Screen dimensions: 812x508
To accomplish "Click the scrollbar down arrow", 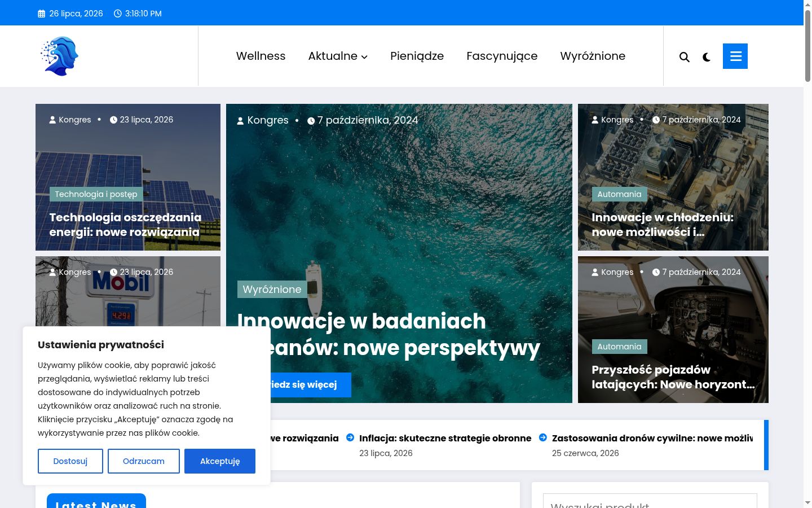I will tap(807, 502).
